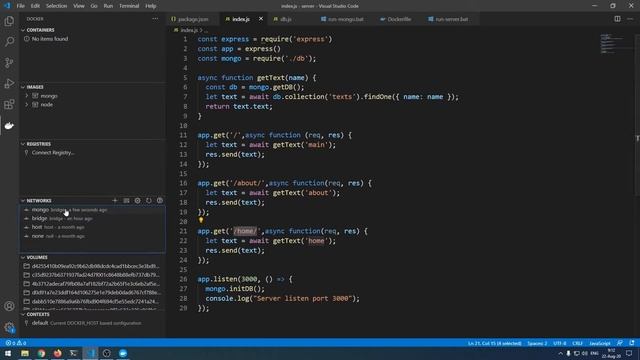This screenshot has height=360, width=640.
Task: Click the help icon in Networks header
Action: [x=160, y=200]
